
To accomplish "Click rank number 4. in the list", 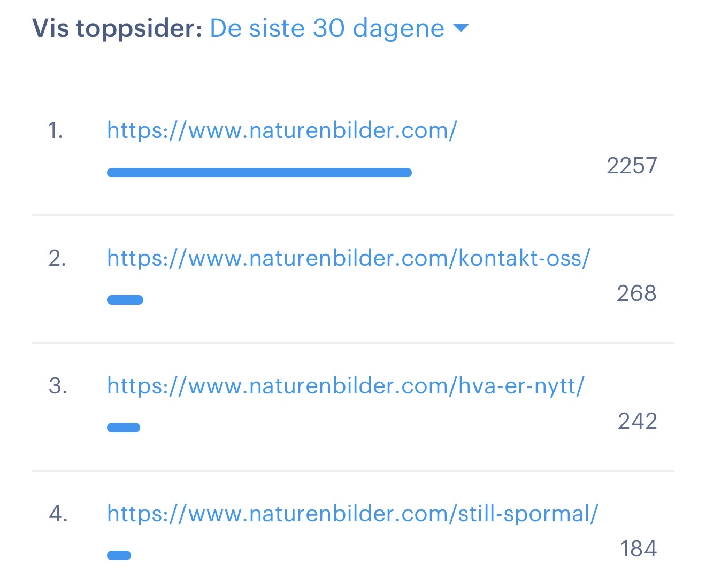I will click(x=58, y=514).
